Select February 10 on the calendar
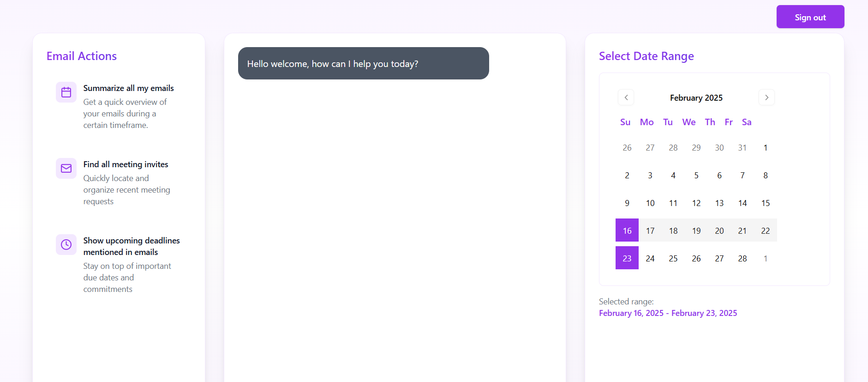Image resolution: width=868 pixels, height=382 pixels. [650, 203]
